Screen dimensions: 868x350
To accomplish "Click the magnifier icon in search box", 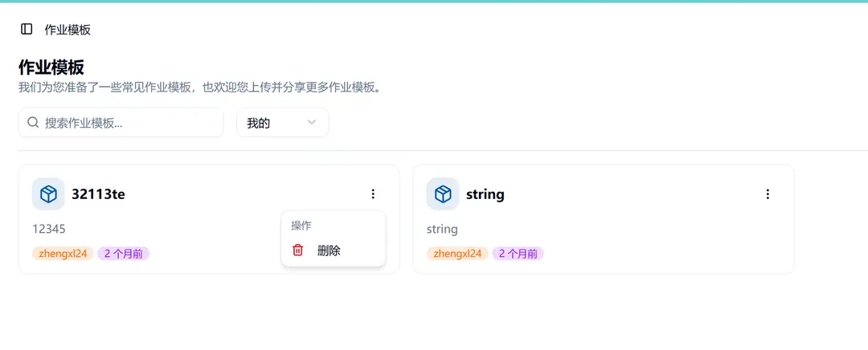I will [33, 122].
